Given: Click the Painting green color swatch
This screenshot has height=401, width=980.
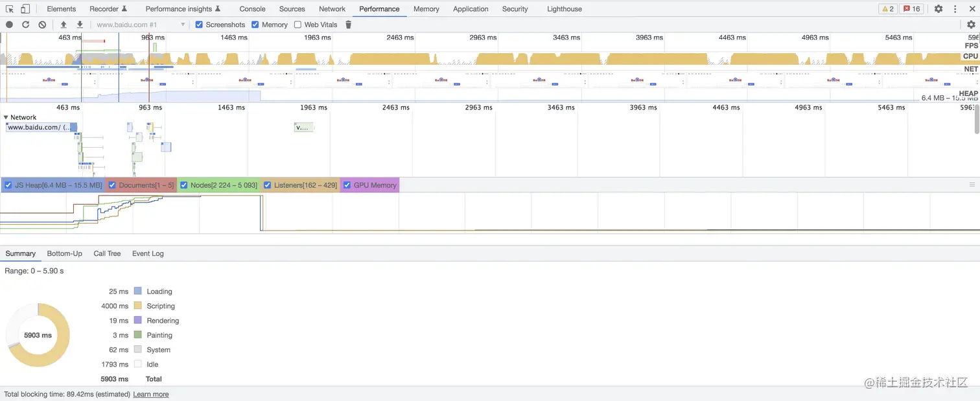Looking at the screenshot, I should 137,335.
